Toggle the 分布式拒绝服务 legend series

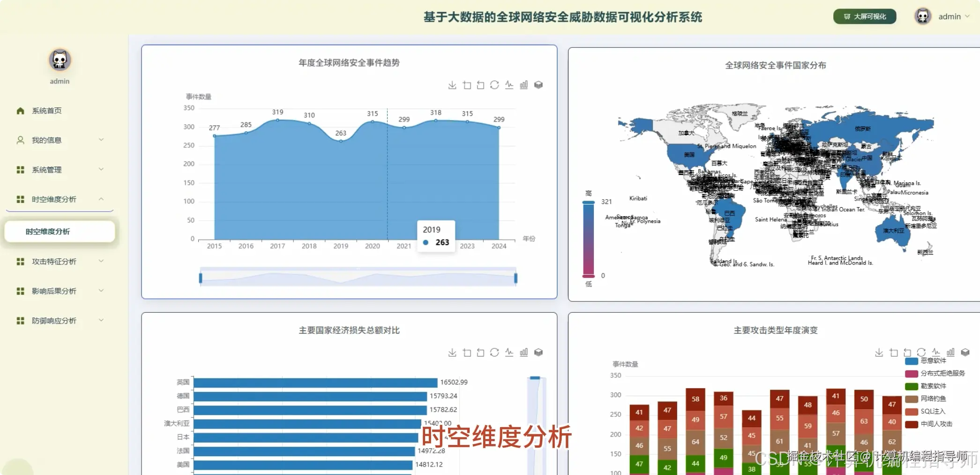[911, 373]
